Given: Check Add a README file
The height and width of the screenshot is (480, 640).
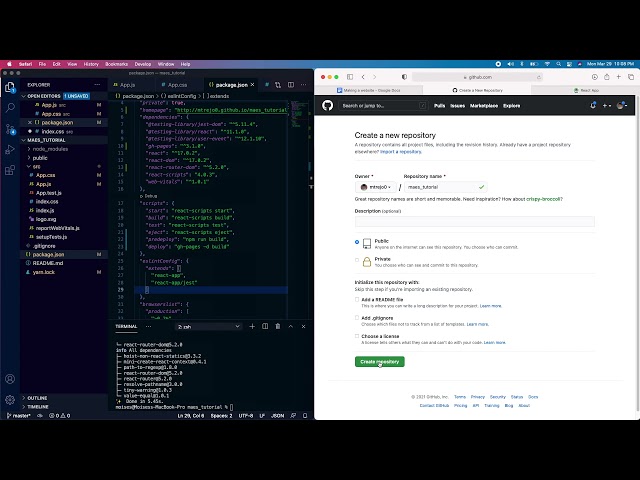Looking at the screenshot, I should (357, 300).
